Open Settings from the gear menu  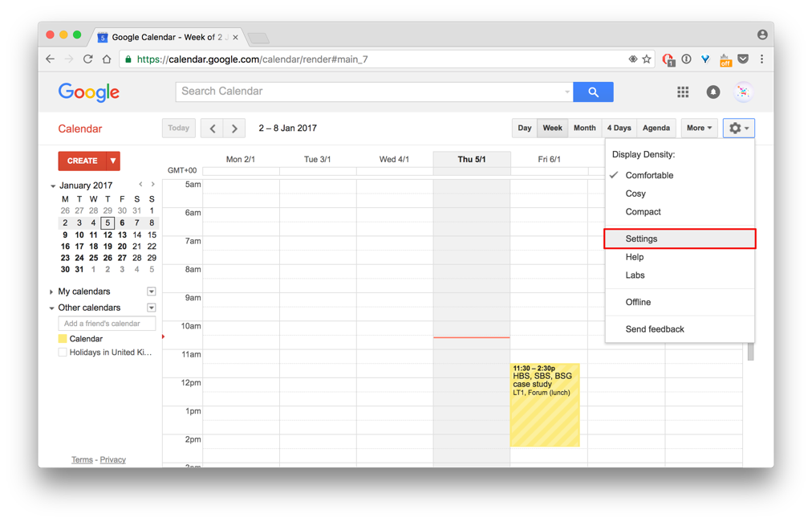(680, 239)
